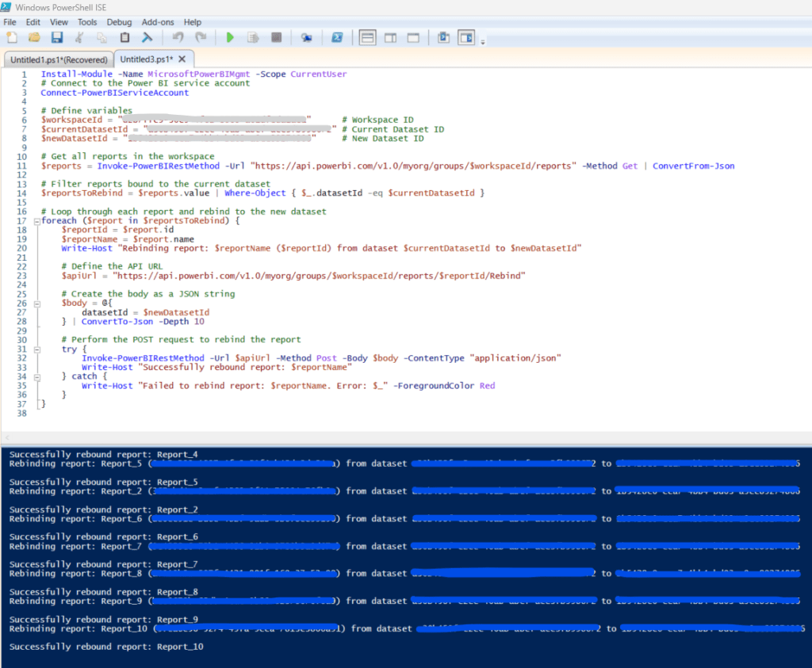Image resolution: width=812 pixels, height=668 pixels.
Task: Click the New script icon
Action: tap(11, 37)
